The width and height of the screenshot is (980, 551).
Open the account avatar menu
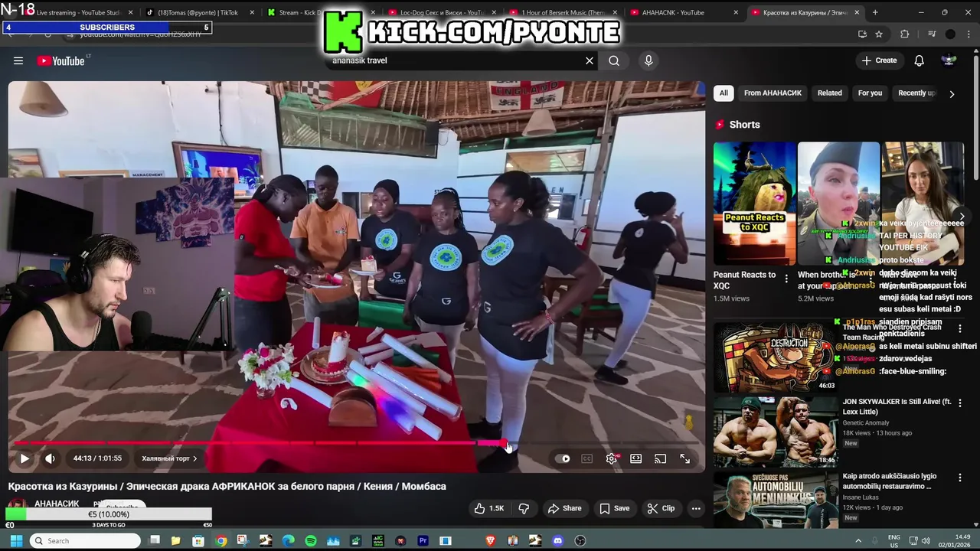click(x=949, y=60)
